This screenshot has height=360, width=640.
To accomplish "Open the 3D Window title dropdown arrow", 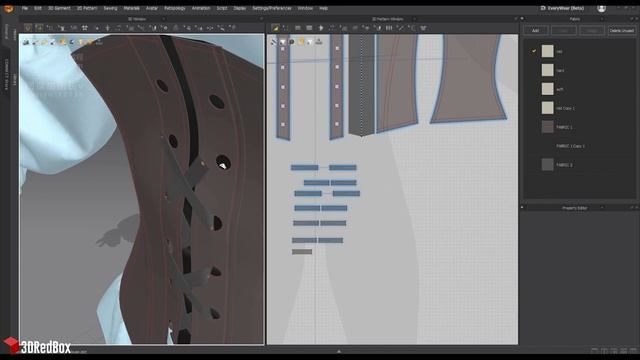I will pos(164,19).
